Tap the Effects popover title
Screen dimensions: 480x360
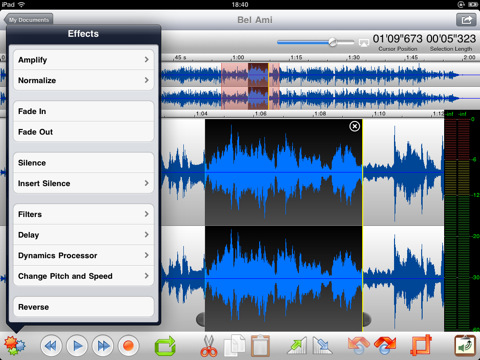pyautogui.click(x=83, y=34)
